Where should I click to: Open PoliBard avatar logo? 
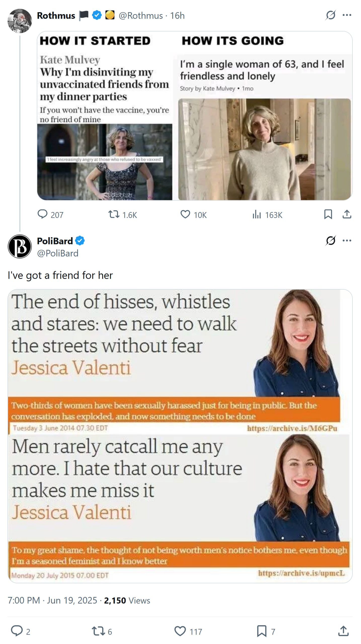tap(20, 246)
